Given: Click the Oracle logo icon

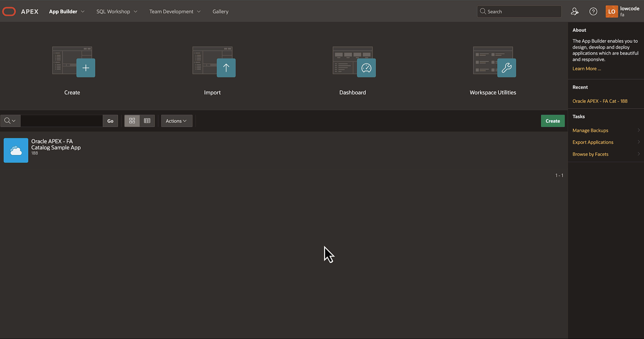Looking at the screenshot, I should pyautogui.click(x=9, y=11).
